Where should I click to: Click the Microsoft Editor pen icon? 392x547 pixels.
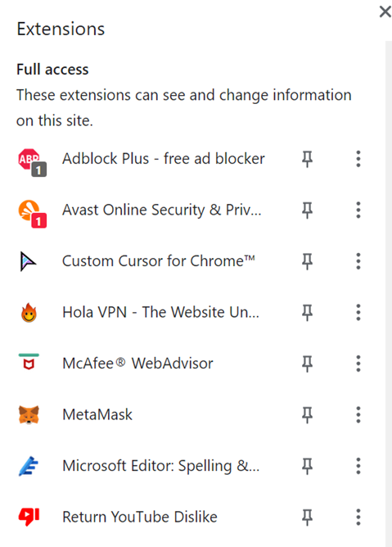pyautogui.click(x=29, y=466)
